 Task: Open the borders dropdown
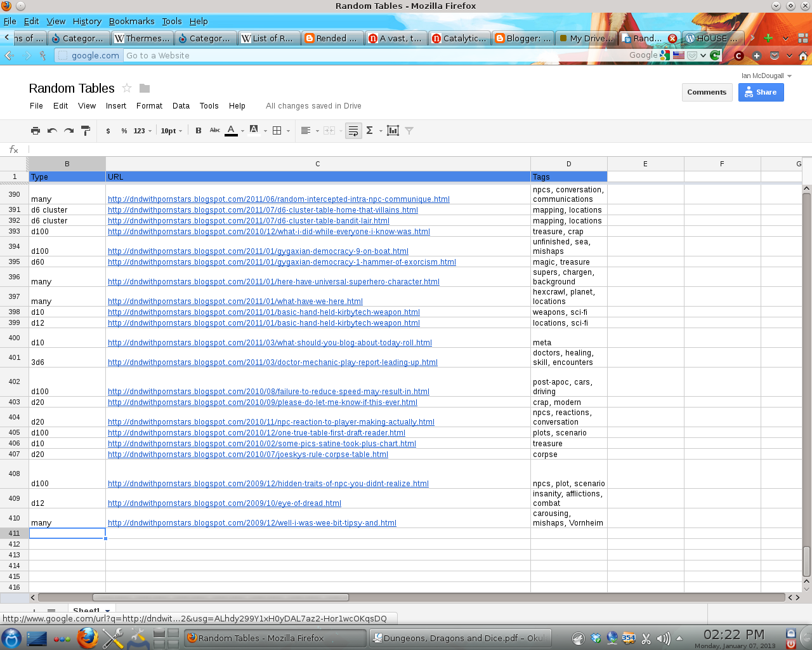[x=280, y=131]
